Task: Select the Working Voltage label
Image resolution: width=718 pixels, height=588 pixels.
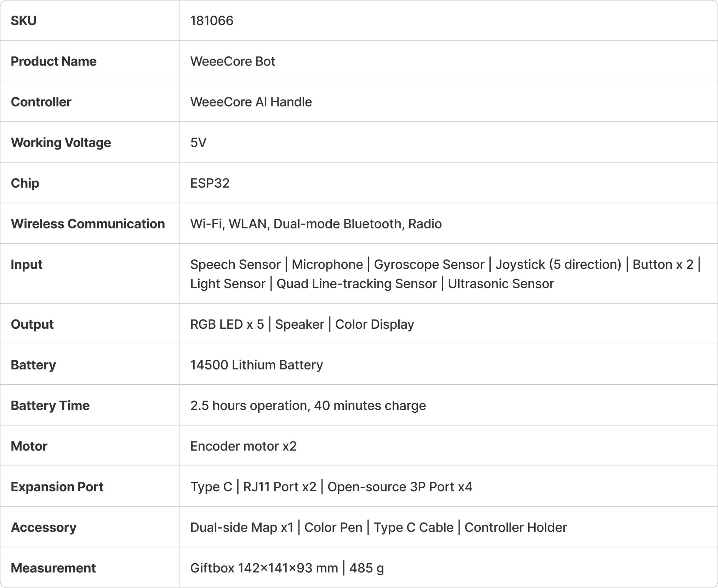Action: pyautogui.click(x=61, y=142)
